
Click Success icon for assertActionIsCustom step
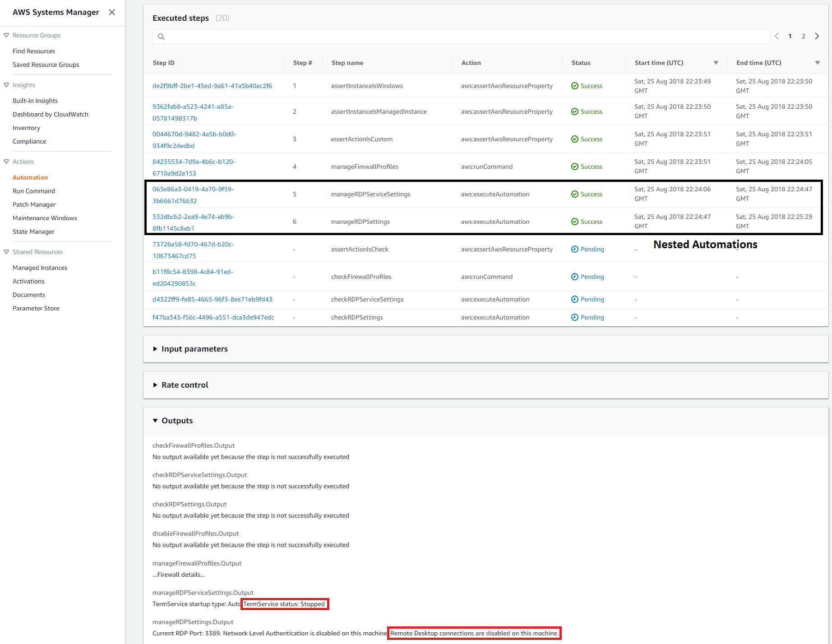tap(575, 139)
